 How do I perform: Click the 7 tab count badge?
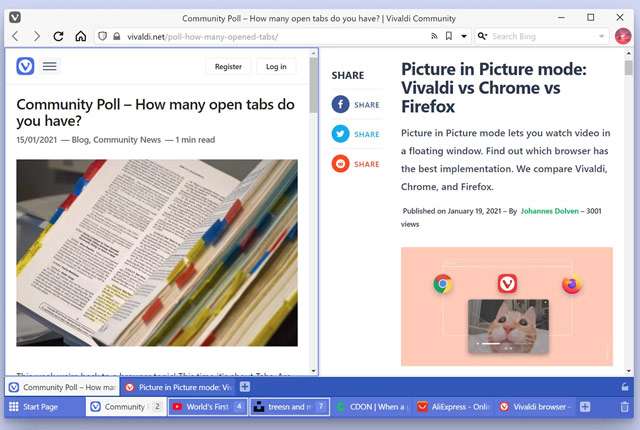point(321,406)
